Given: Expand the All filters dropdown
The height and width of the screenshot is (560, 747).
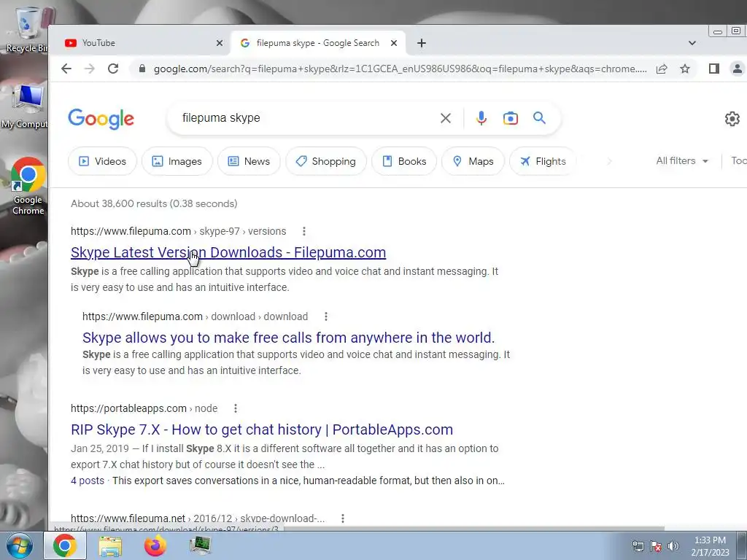Looking at the screenshot, I should pyautogui.click(x=682, y=161).
